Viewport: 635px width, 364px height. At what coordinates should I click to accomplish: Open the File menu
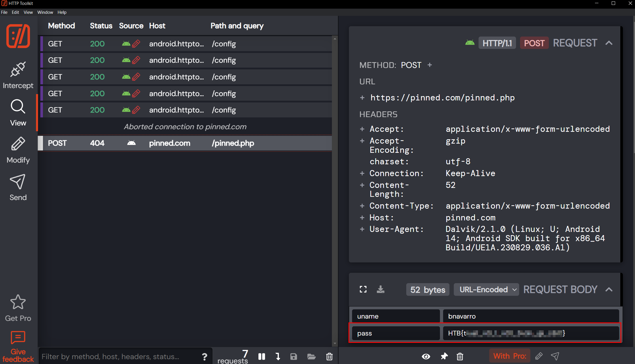[4, 12]
